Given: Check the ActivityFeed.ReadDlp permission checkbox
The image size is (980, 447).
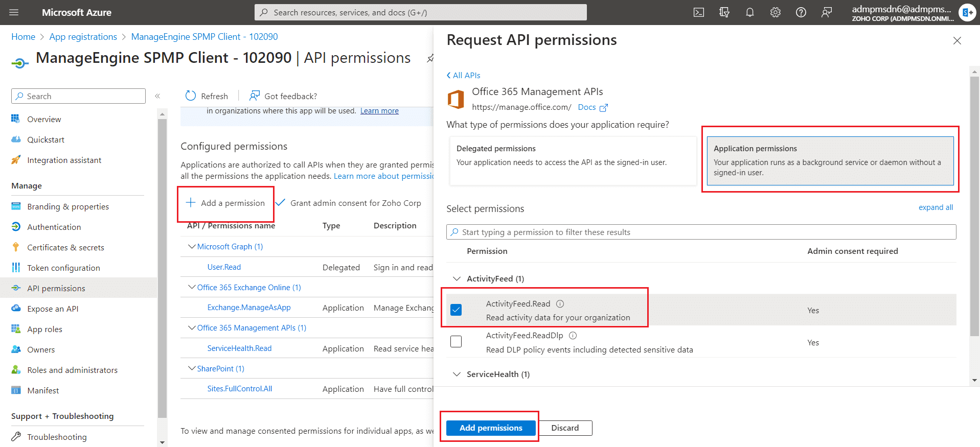Looking at the screenshot, I should pyautogui.click(x=456, y=341).
